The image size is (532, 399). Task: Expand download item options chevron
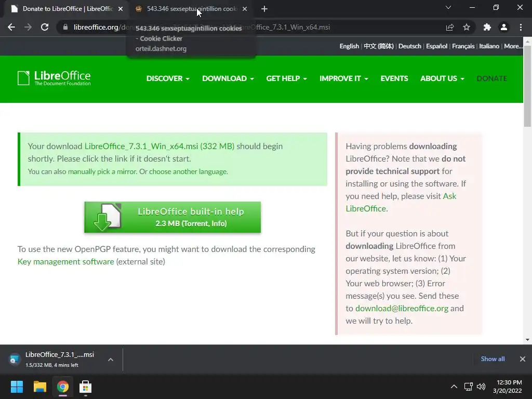tap(111, 360)
